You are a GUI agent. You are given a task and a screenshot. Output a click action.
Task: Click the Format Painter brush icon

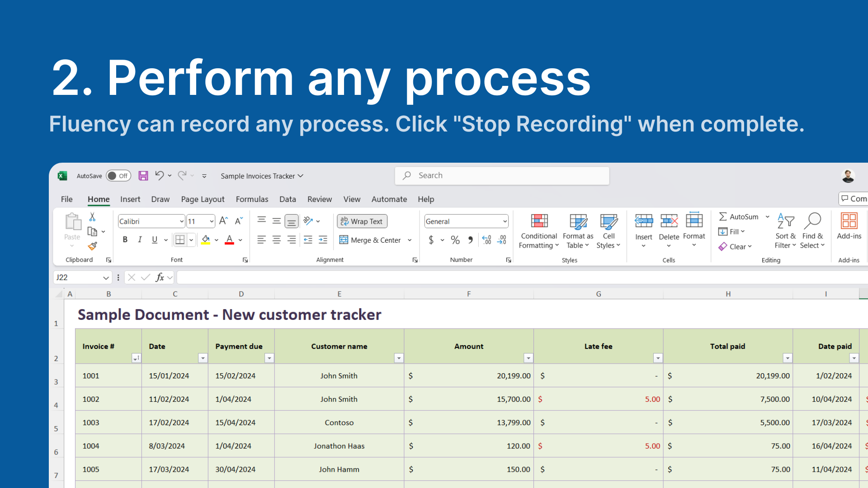pos(92,246)
